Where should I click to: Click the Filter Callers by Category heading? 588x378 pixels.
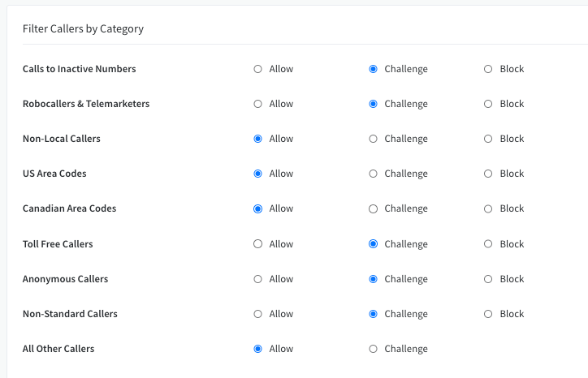(x=83, y=28)
